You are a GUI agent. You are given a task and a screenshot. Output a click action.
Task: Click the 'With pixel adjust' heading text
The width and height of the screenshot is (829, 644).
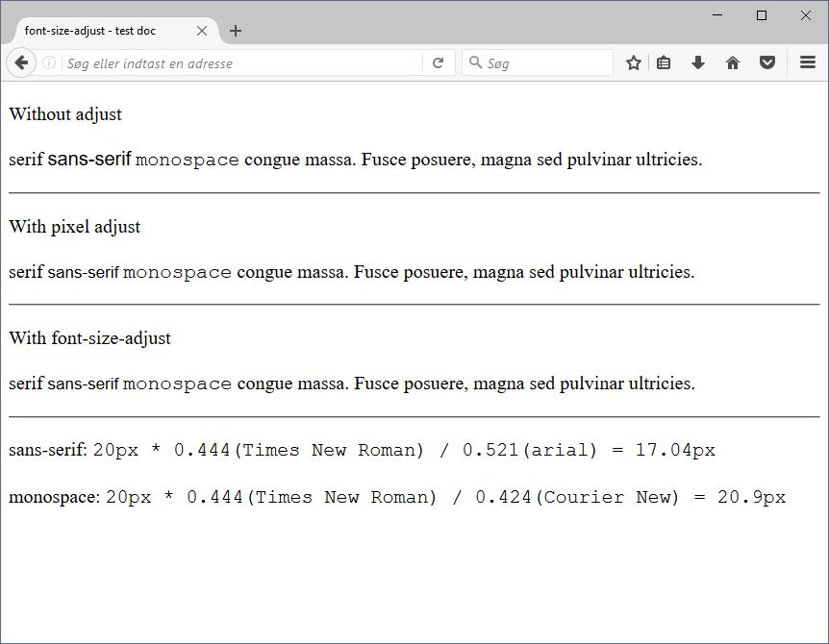(x=75, y=227)
